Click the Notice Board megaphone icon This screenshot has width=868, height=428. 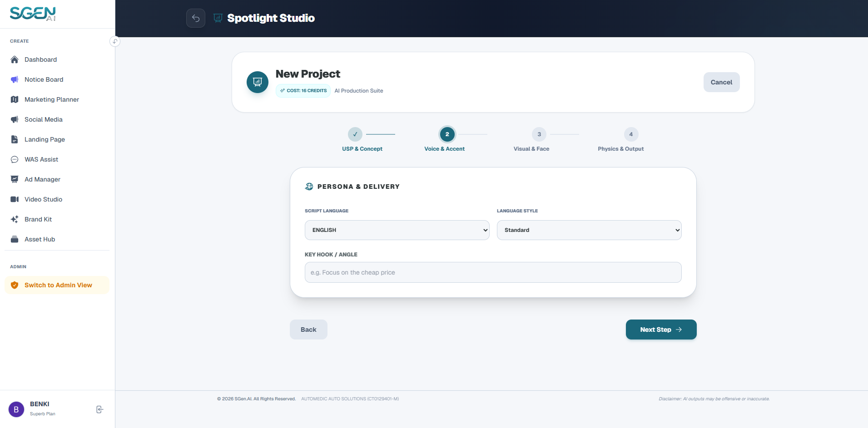[15, 79]
